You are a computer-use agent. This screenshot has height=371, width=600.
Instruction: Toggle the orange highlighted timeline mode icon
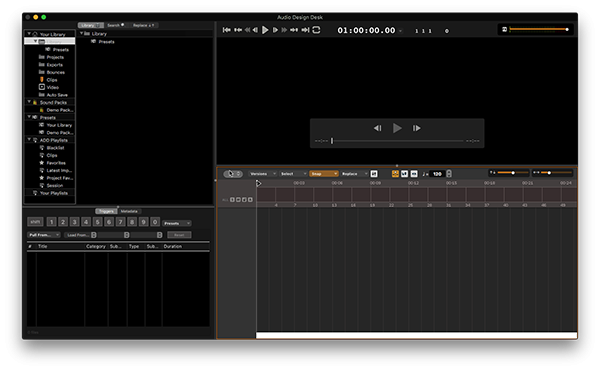coord(395,174)
